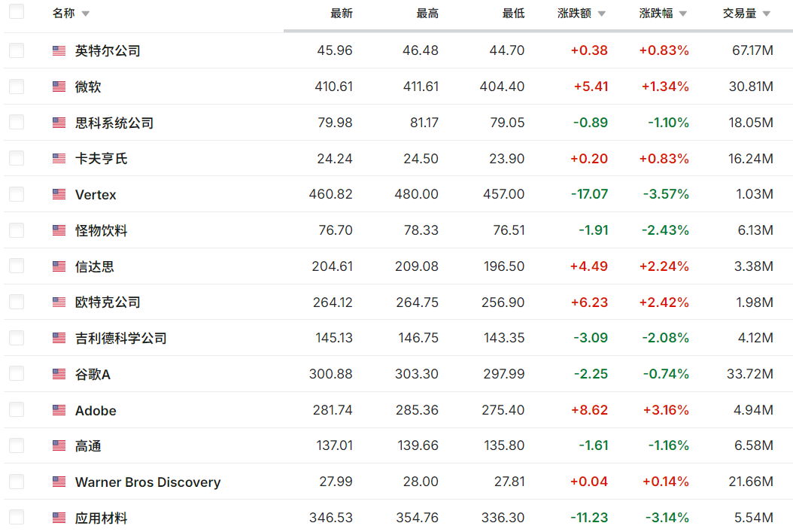This screenshot has height=532, width=793.
Task: Select the checkbox in the Vertex row
Action: (x=17, y=194)
